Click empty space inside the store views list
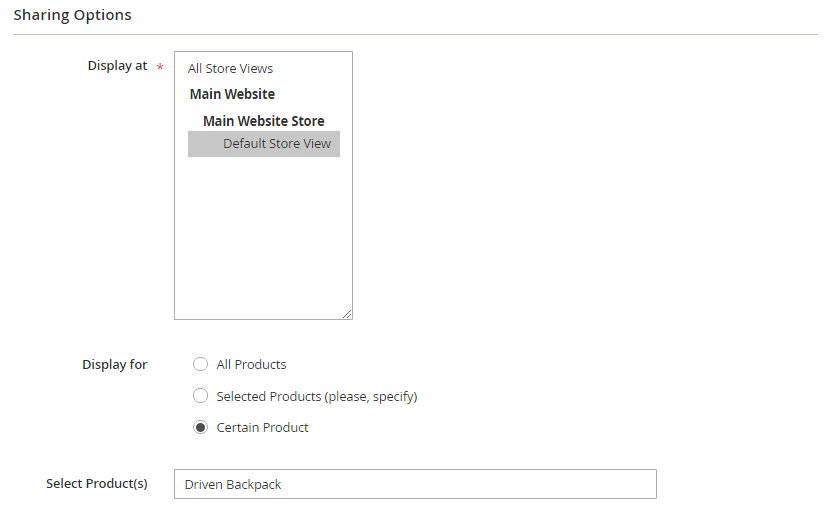This screenshot has width=824, height=518. tap(263, 240)
